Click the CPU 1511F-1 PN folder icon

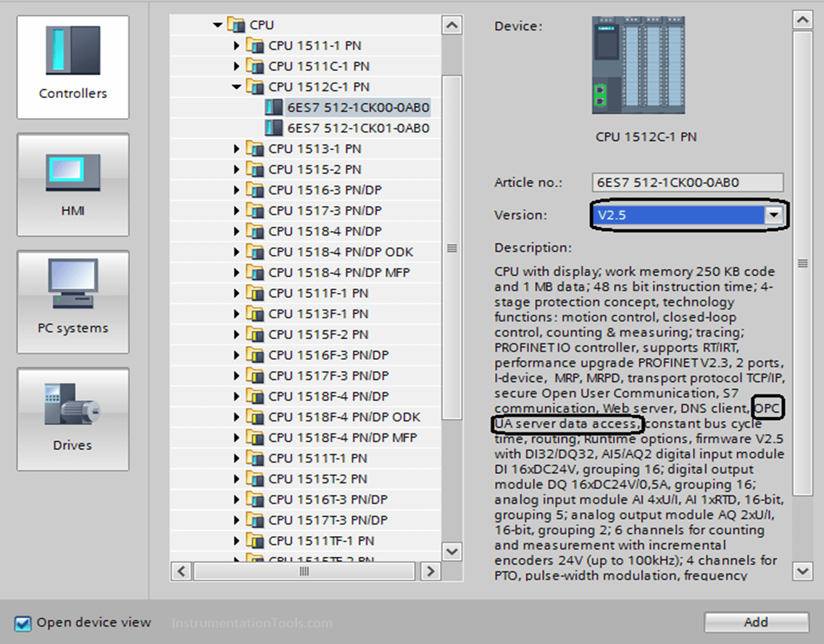255,293
